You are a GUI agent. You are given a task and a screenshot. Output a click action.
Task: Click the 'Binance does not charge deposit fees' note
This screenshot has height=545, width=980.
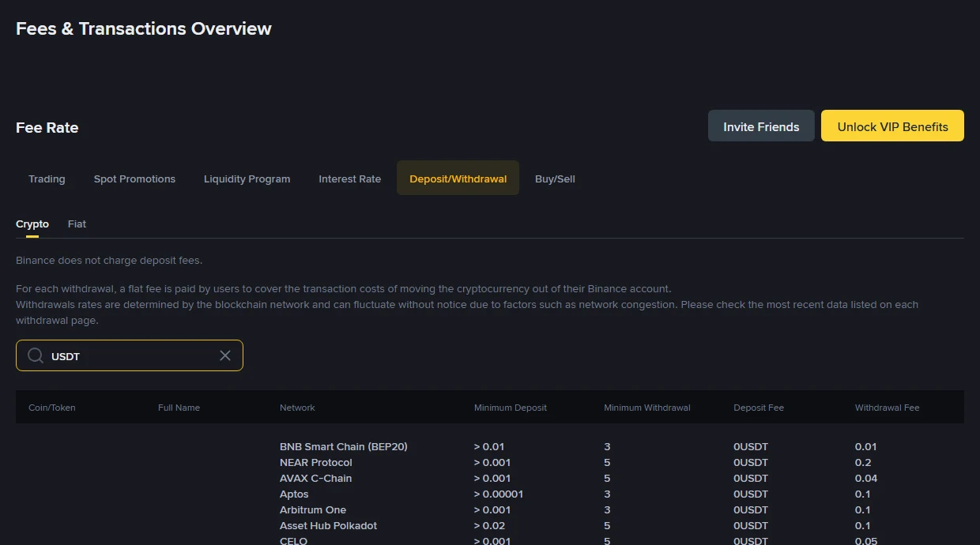[109, 260]
